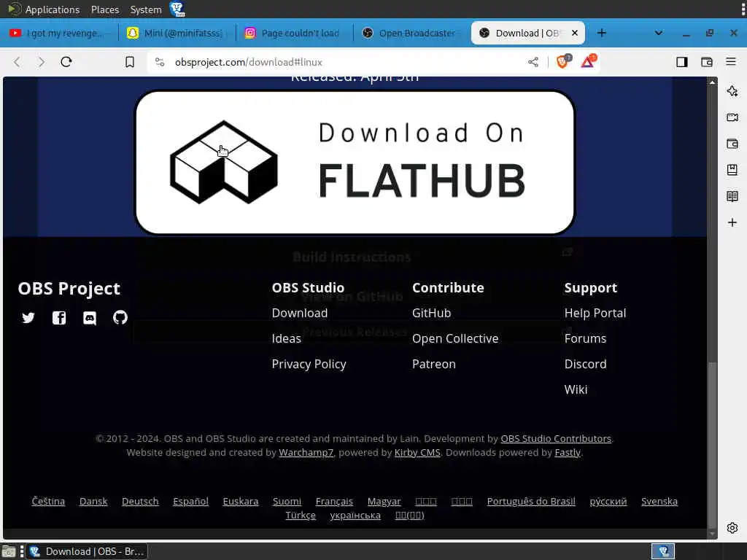Open the OBS GitHub icon in the footer
This screenshot has width=747, height=560.
[x=120, y=318]
